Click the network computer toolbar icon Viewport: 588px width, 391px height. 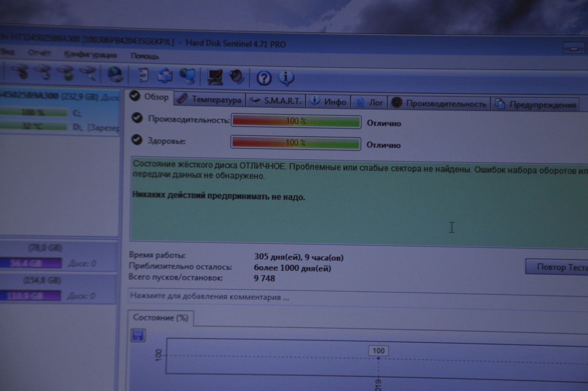188,76
